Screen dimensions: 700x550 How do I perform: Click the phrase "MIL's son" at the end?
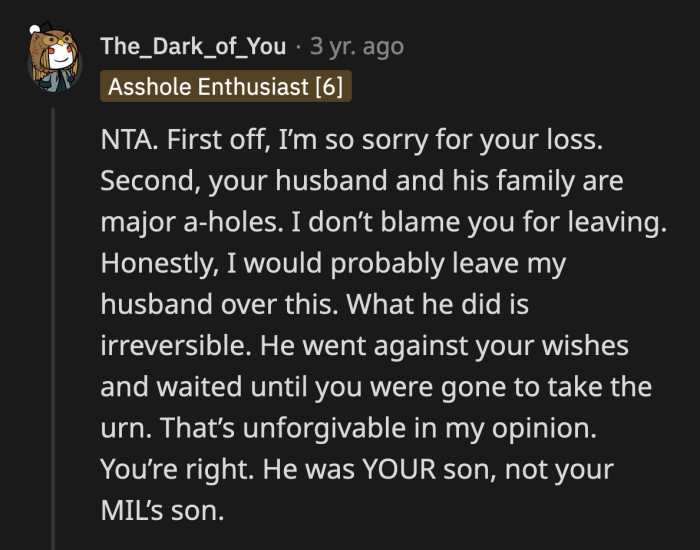pos(164,512)
